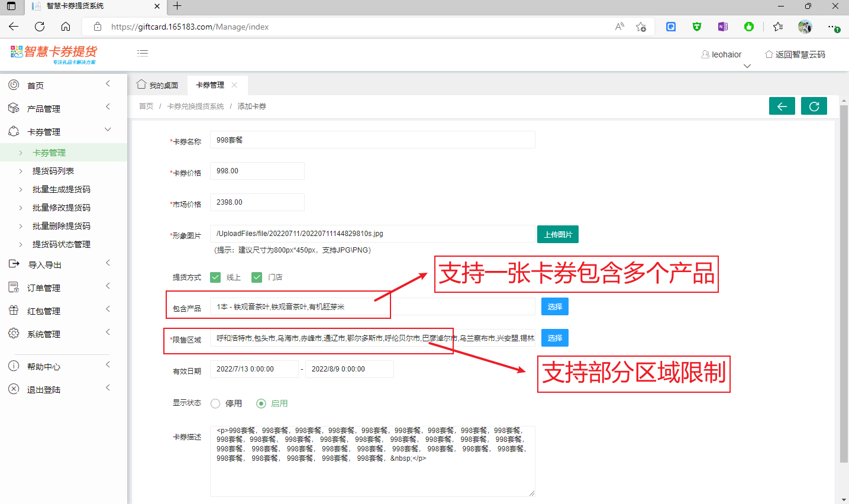Click the OneNote extension icon
This screenshot has width=849, height=504.
pyautogui.click(x=722, y=27)
